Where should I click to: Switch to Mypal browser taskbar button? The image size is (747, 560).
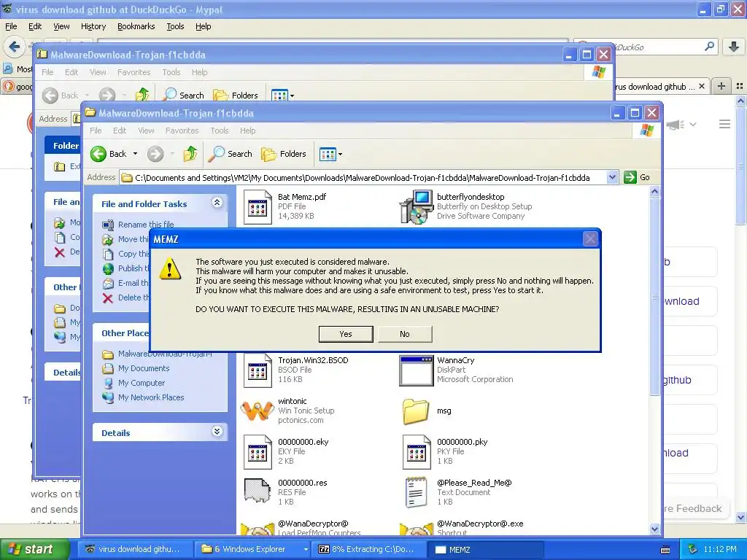pyautogui.click(x=134, y=549)
